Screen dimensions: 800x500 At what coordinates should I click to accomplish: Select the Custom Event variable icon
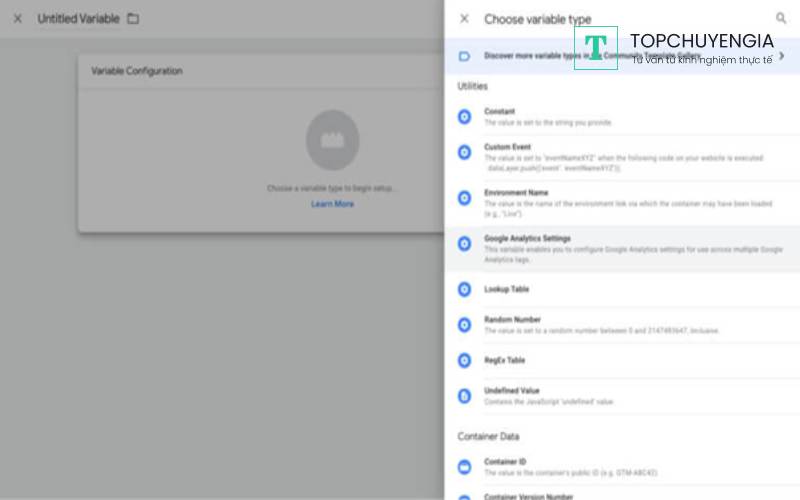464,152
